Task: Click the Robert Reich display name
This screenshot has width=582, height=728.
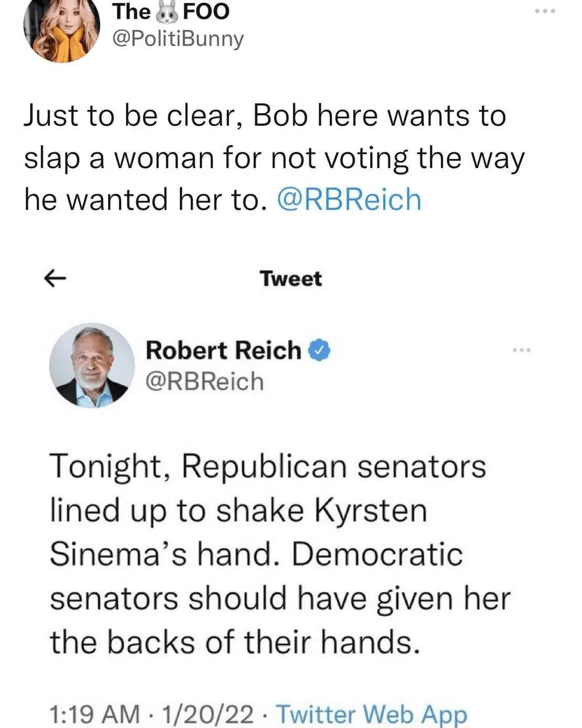Action: click(x=223, y=351)
